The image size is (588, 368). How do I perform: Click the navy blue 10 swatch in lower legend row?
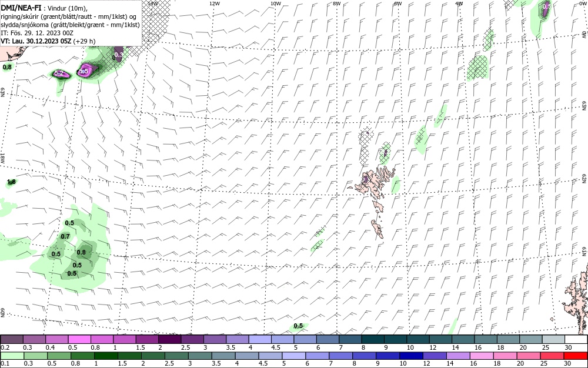(412, 356)
